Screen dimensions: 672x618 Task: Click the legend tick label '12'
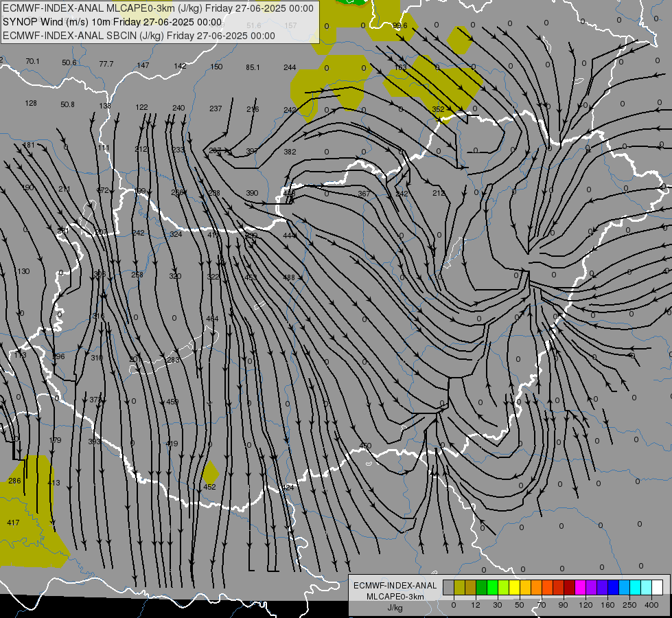click(476, 605)
